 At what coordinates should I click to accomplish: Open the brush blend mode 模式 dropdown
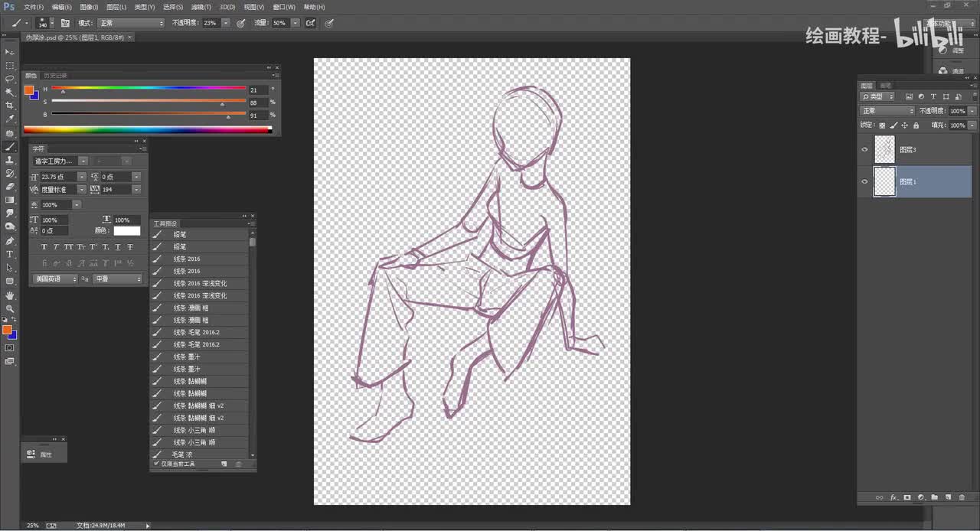point(130,23)
